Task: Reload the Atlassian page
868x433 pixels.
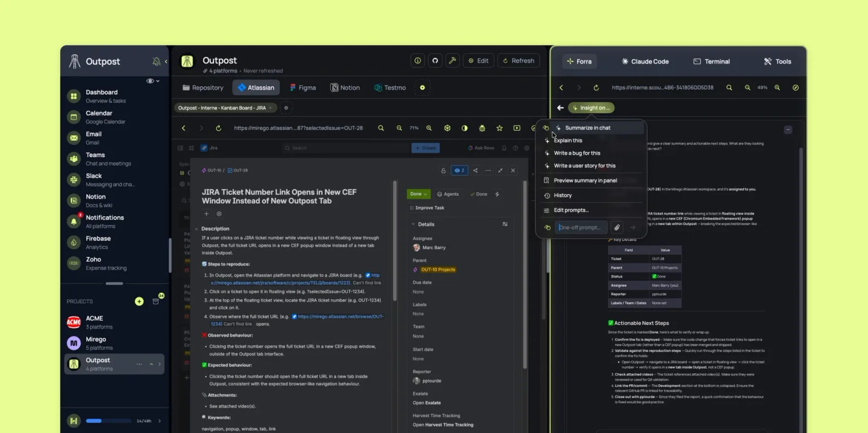Action: 218,128
